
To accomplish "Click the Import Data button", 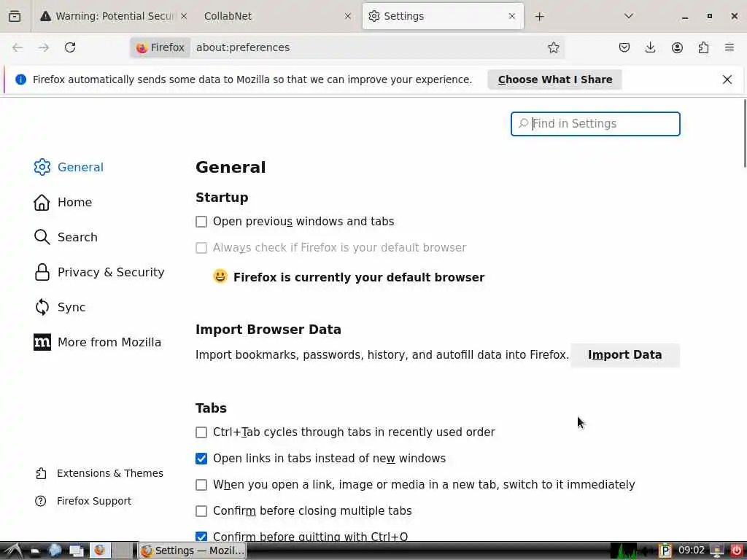I will 625,355.
